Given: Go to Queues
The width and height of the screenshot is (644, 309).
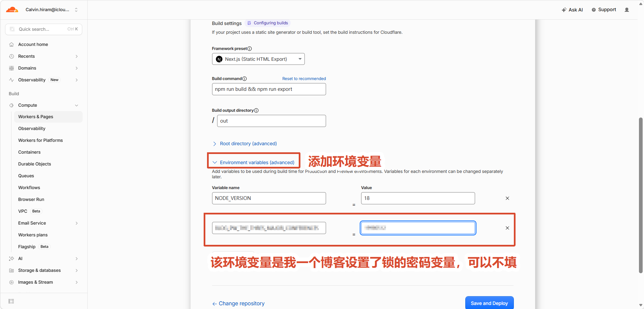Looking at the screenshot, I should tap(26, 176).
